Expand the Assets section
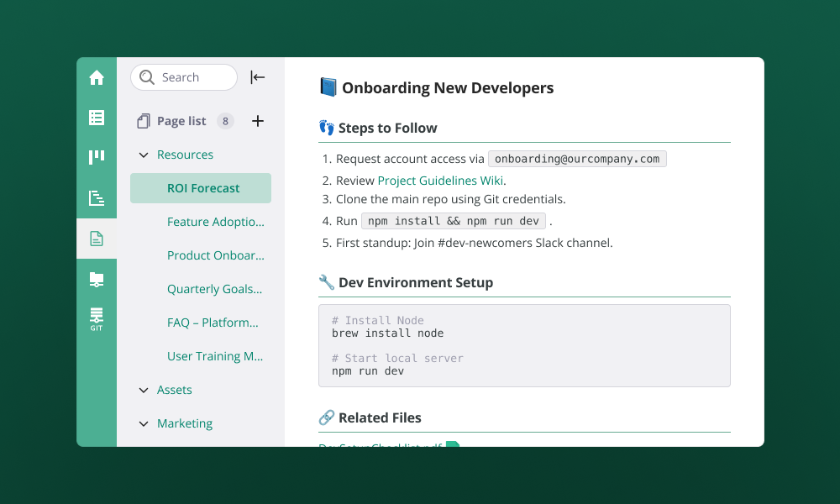The width and height of the screenshot is (840, 504). [x=143, y=390]
